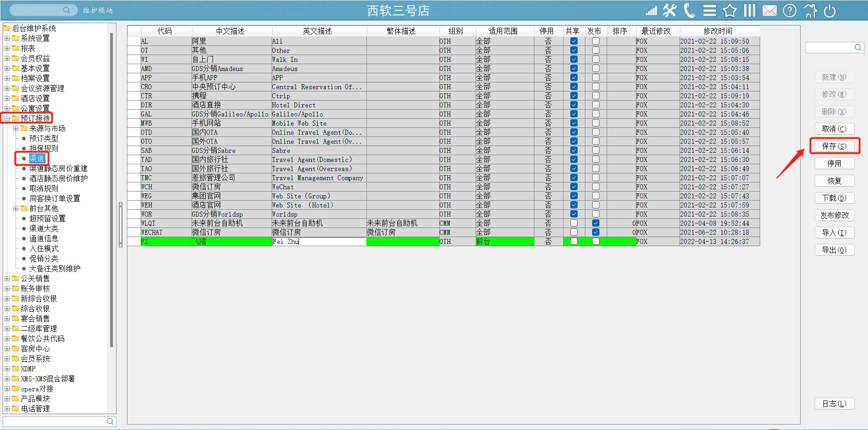Image resolution: width=868 pixels, height=430 pixels.
Task: Click the signal strength bars icon
Action: 651,10
